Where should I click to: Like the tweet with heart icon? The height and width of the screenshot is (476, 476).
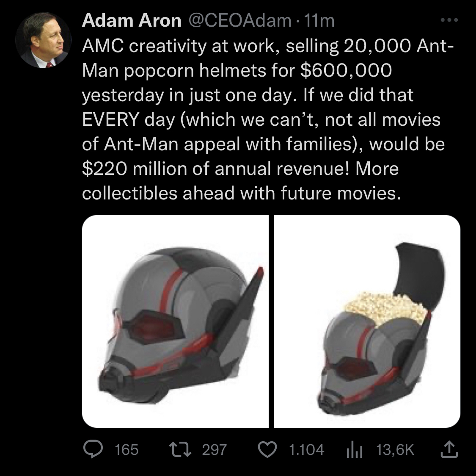click(267, 449)
